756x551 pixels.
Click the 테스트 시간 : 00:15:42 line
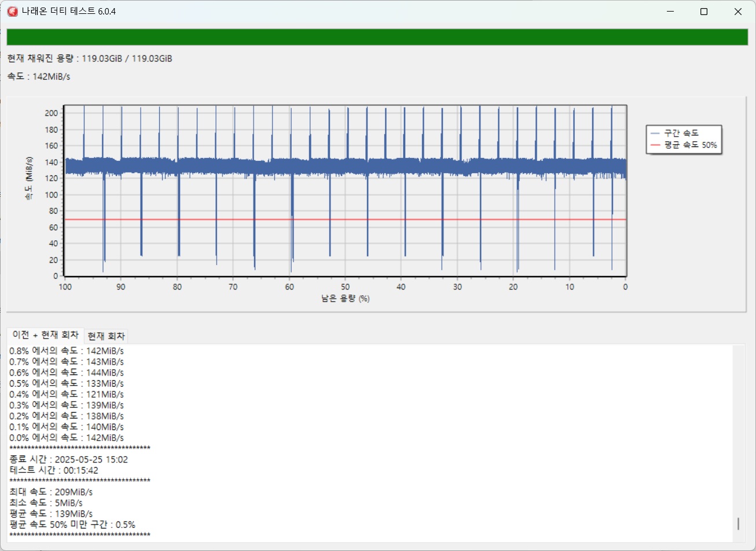[x=54, y=471]
